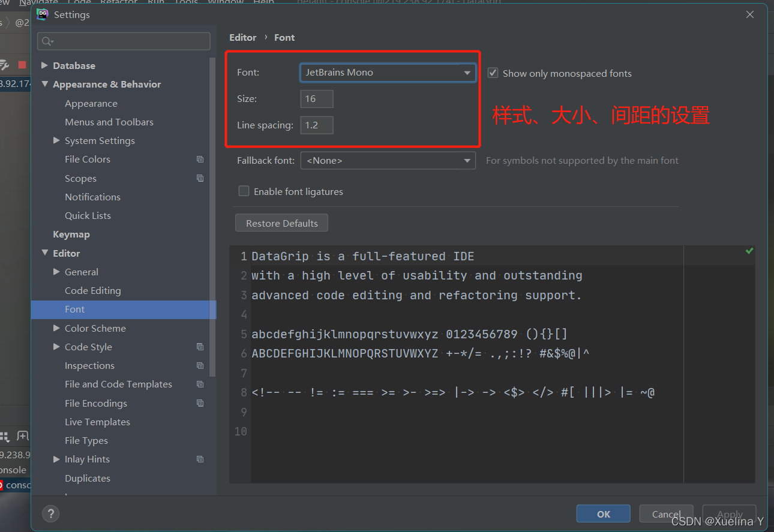Open the Font dropdown showing JetBrains Mono

tap(388, 73)
